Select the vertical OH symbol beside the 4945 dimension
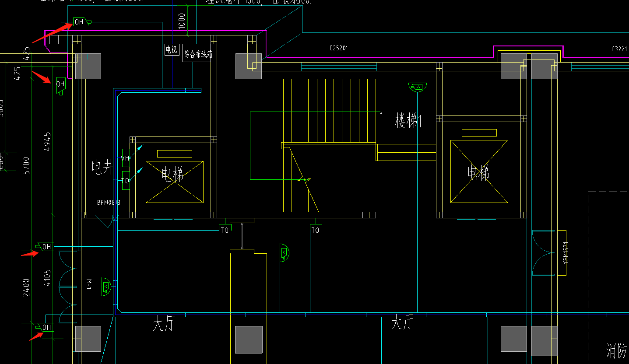Image resolution: width=629 pixels, height=364 pixels. point(60,85)
